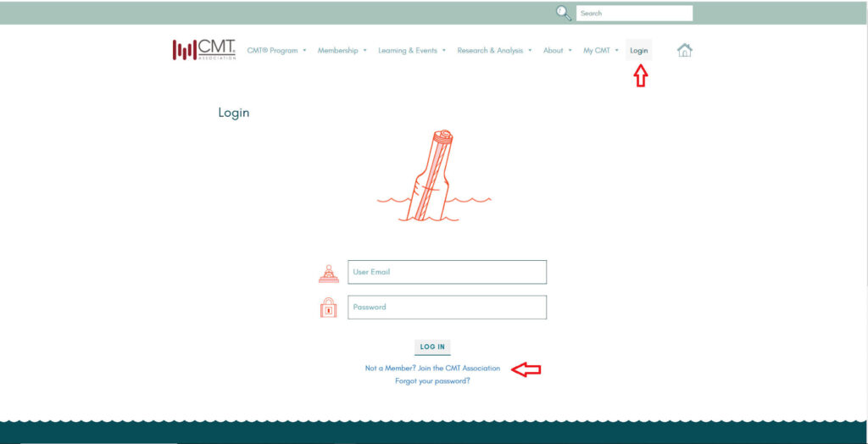Click the CMT Association logo
The image size is (868, 444).
pyautogui.click(x=203, y=50)
